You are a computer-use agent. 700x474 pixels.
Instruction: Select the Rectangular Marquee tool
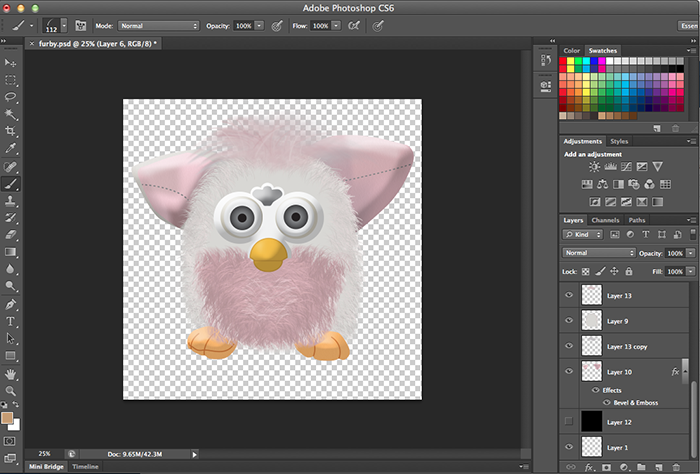(x=10, y=80)
